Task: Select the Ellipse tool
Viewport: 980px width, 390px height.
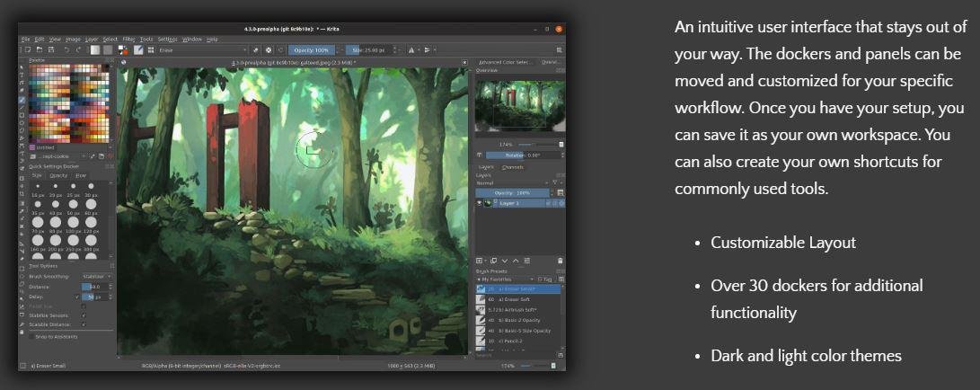Action: click(x=22, y=122)
